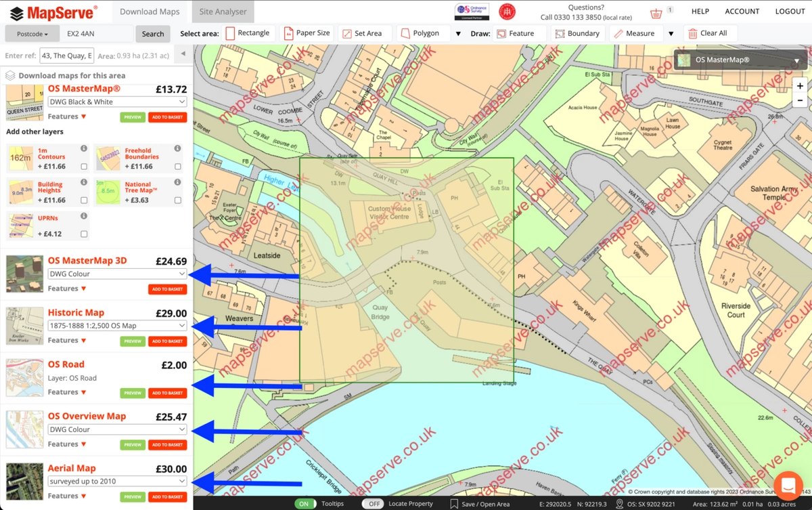Activate the Boundary draw tool

[577, 33]
